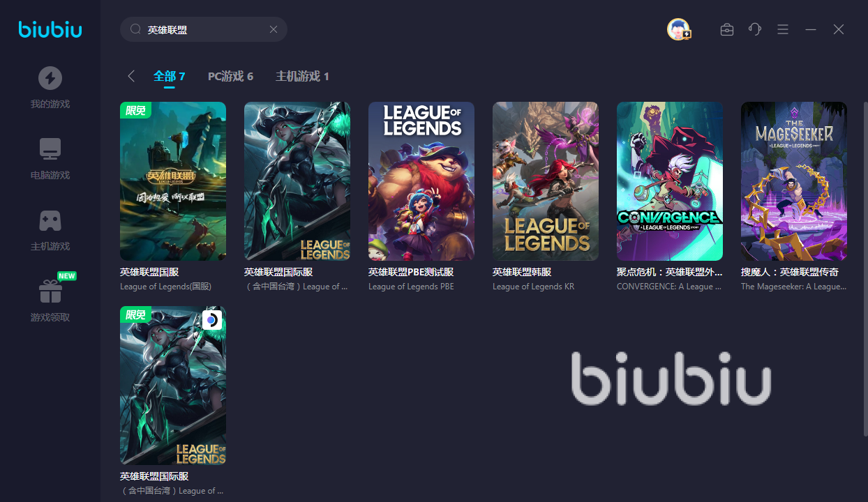Click the 英雄联盟 search field
Screen dimensions: 868x502
204,29
